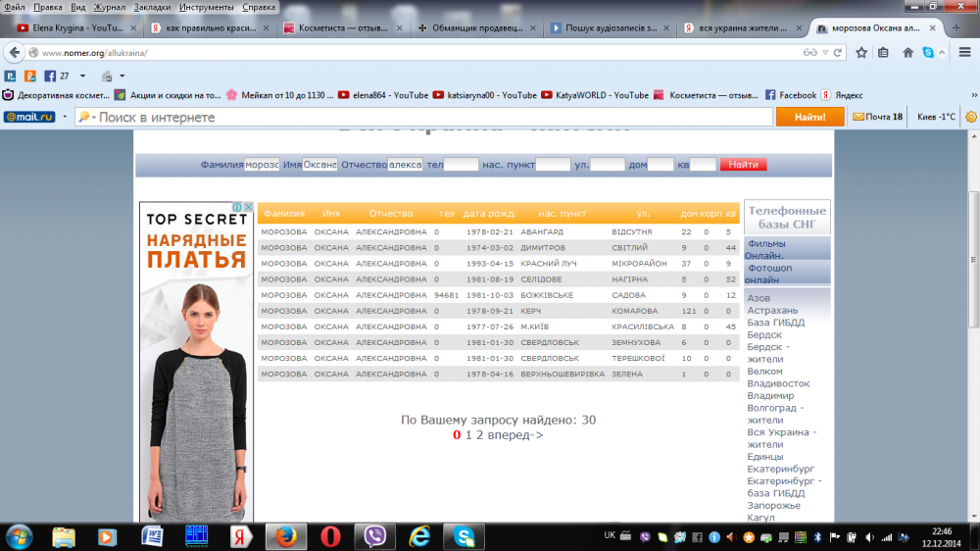Viewport: 980px width, 551px height.
Task: Click the Фамилия input field
Action: (262, 165)
